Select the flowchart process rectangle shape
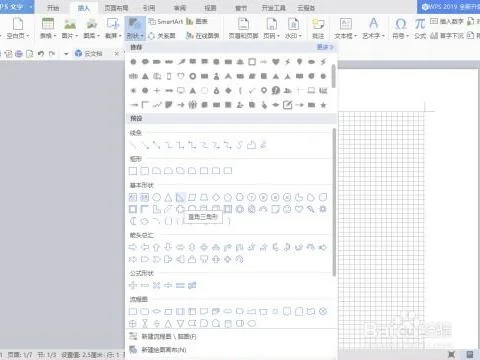The width and height of the screenshot is (480, 360). (x=133, y=312)
